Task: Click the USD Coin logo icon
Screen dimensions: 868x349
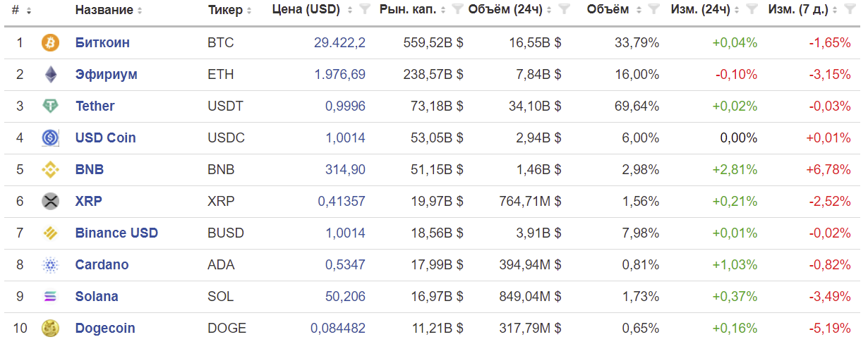Action: tap(50, 138)
